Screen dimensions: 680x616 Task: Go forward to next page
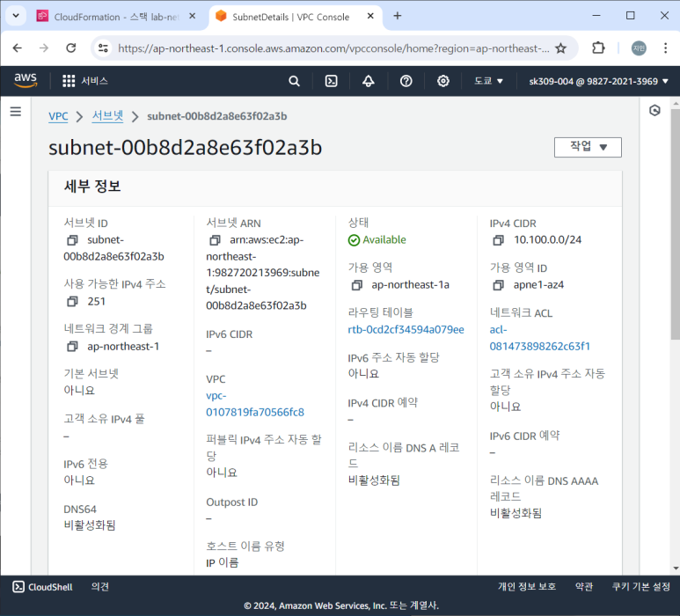coord(44,48)
